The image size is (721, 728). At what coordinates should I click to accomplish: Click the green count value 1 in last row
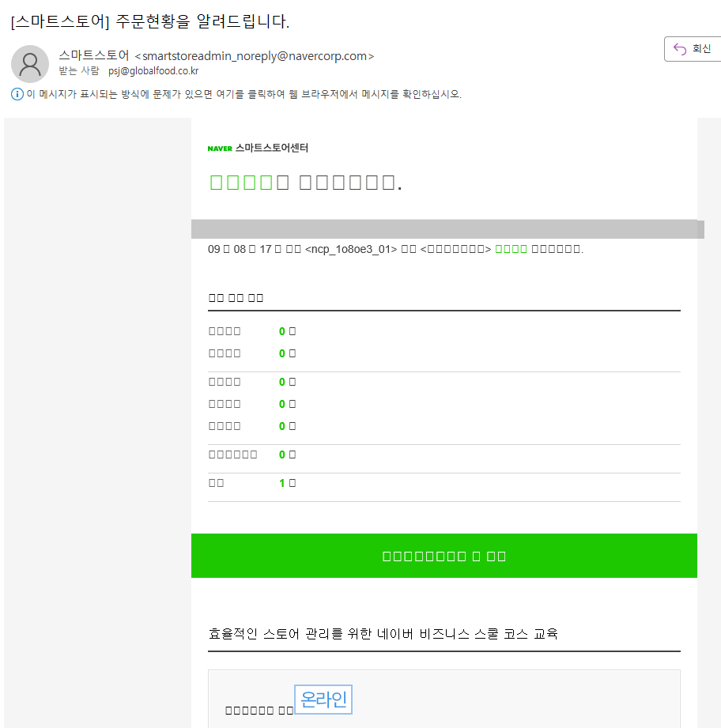(x=281, y=483)
